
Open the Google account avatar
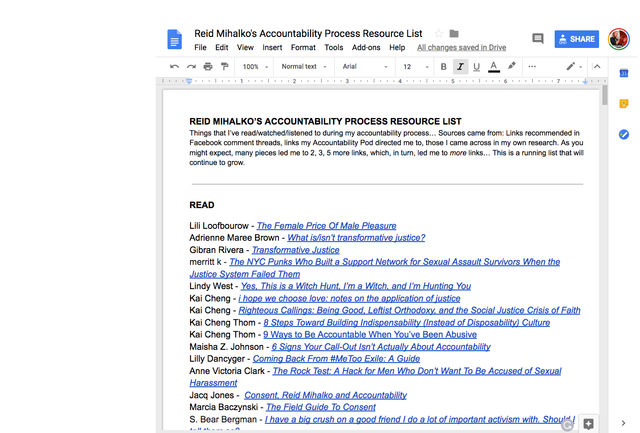tap(618, 39)
